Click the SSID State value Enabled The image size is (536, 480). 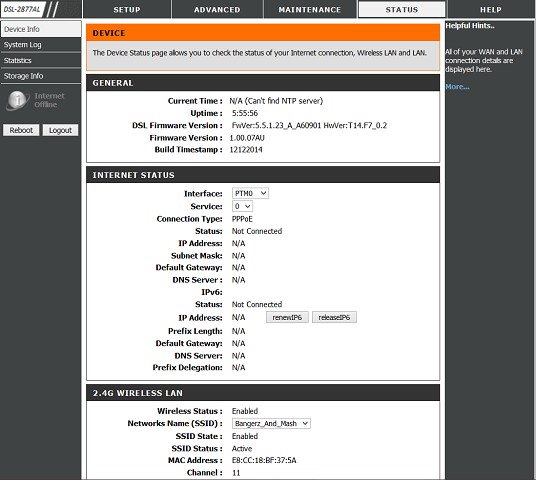pyautogui.click(x=245, y=436)
